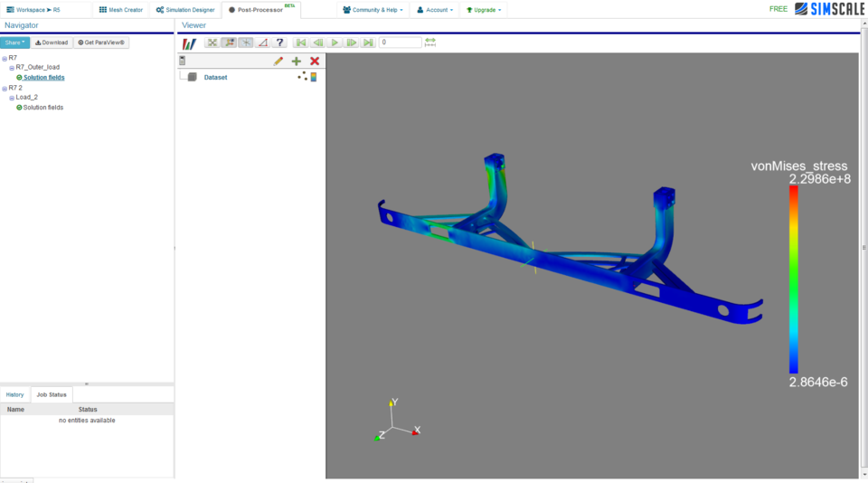
Task: Advance to the next frame
Action: 351,43
